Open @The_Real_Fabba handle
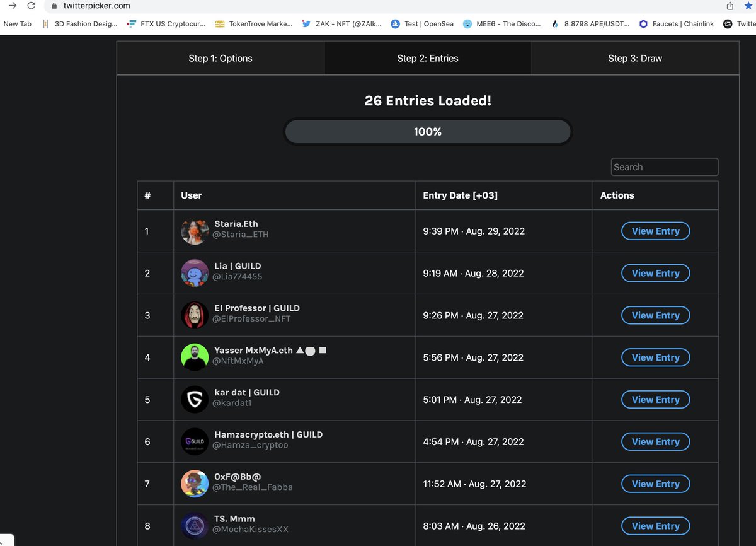This screenshot has height=546, width=756. coord(253,487)
